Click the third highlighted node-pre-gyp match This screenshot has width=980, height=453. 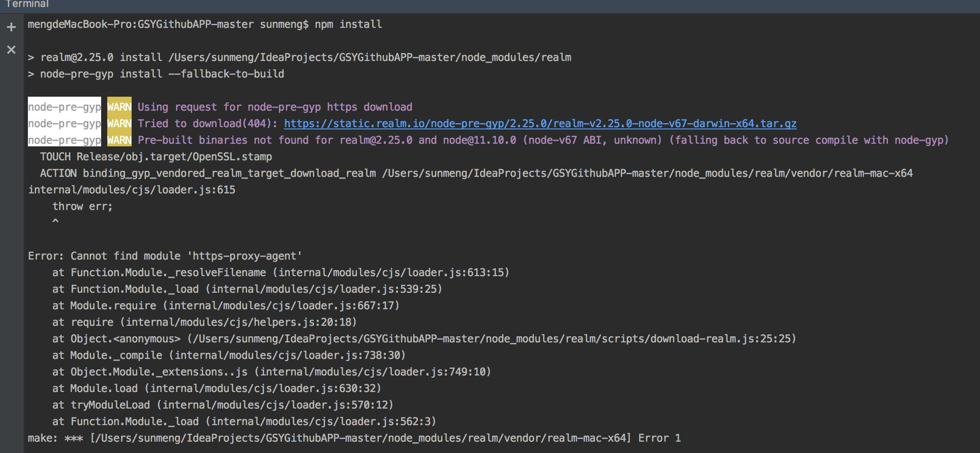tap(64, 140)
